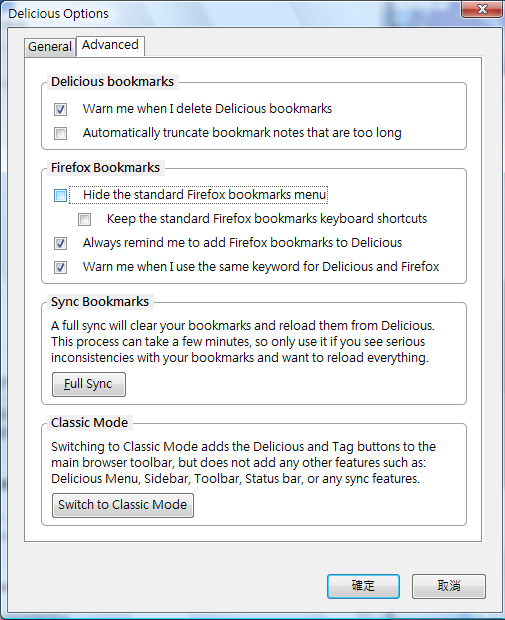Check Hide the standard Firefox bookmarks menu
The image size is (505, 620).
click(61, 195)
